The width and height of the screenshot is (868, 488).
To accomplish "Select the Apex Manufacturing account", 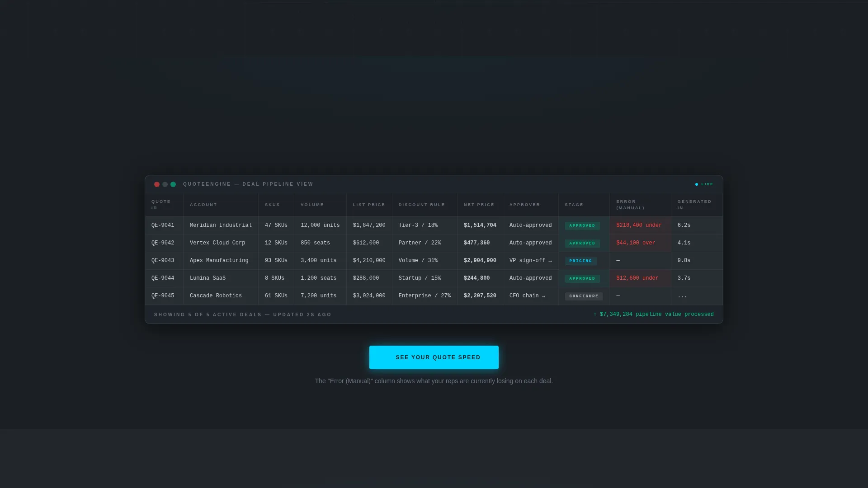I will tap(219, 261).
